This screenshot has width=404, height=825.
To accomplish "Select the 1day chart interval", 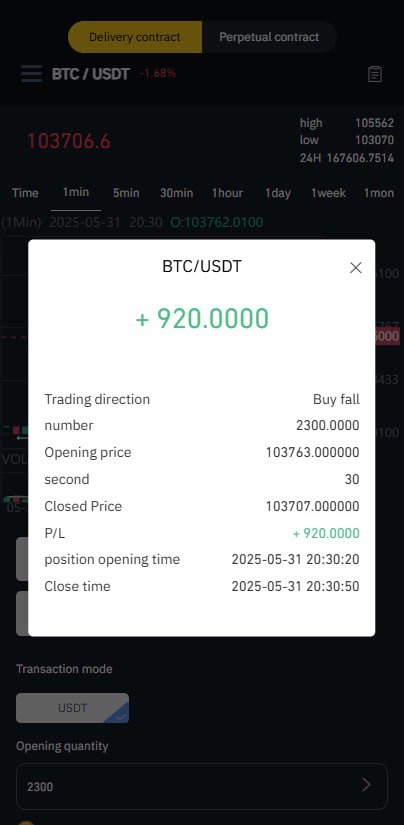I will point(278,193).
